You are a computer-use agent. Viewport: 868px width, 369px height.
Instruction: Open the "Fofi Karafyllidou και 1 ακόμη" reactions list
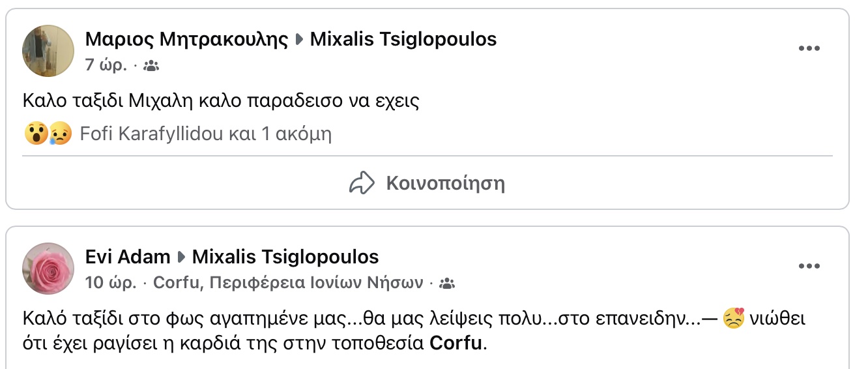[x=205, y=134]
